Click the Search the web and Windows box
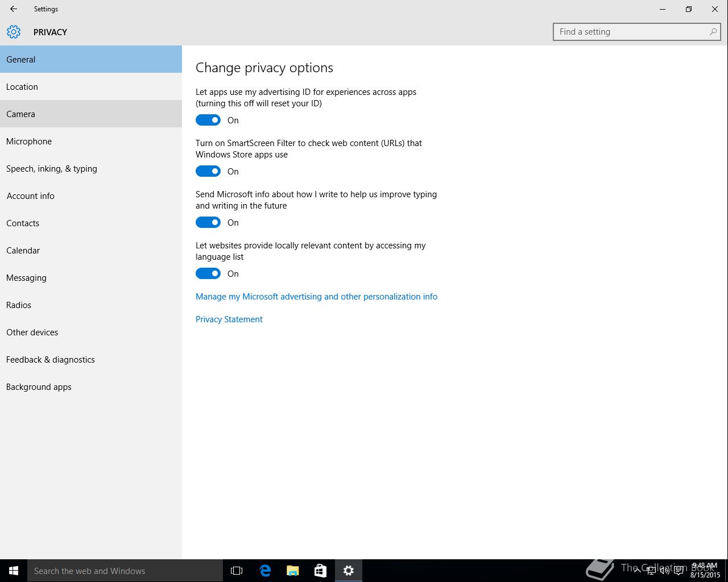 coord(125,571)
